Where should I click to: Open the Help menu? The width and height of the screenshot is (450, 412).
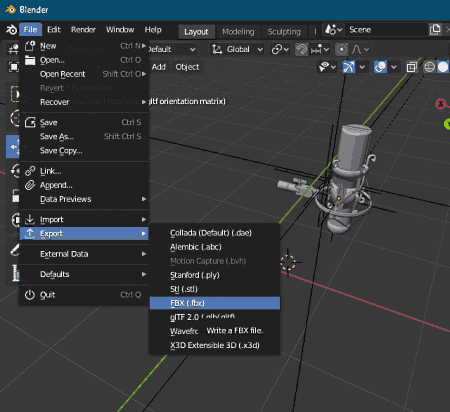(x=153, y=30)
